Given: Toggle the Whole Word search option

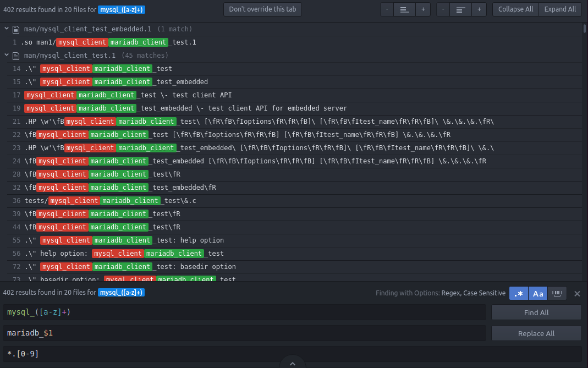Looking at the screenshot, I should click(x=557, y=294).
